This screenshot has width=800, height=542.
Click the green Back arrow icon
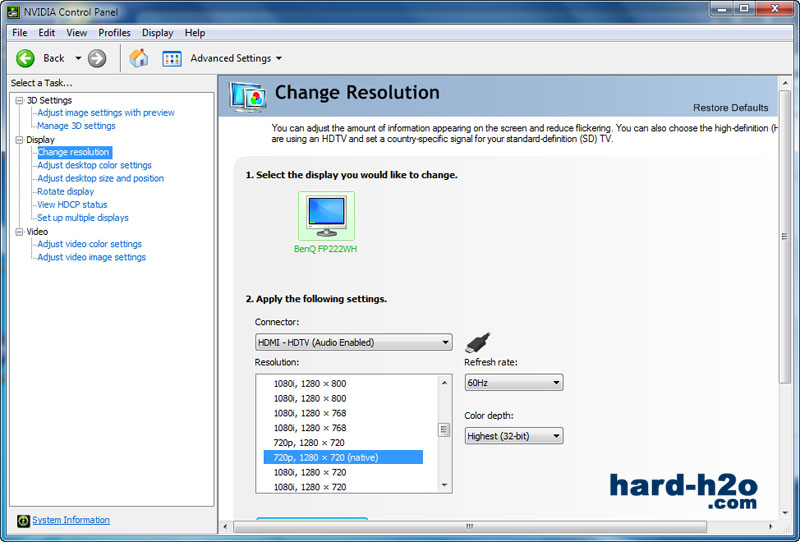pyautogui.click(x=25, y=58)
